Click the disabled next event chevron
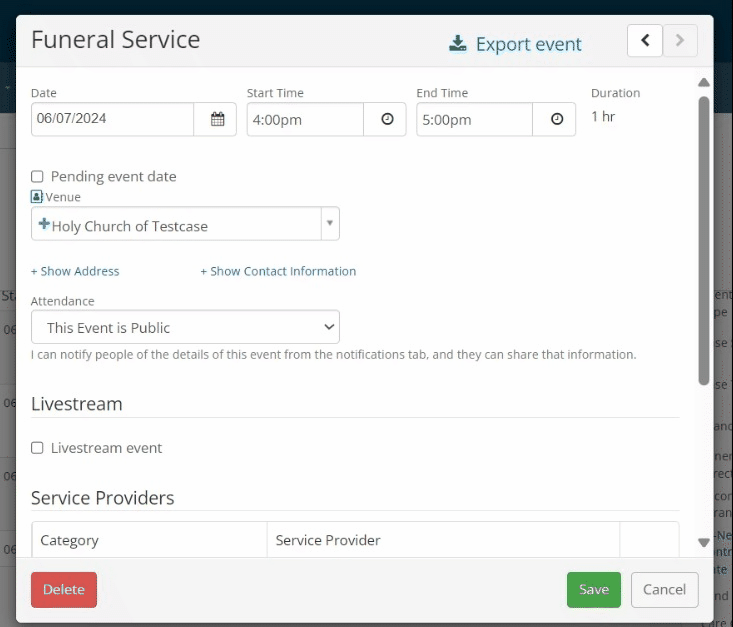The width and height of the screenshot is (733, 627). pos(680,41)
